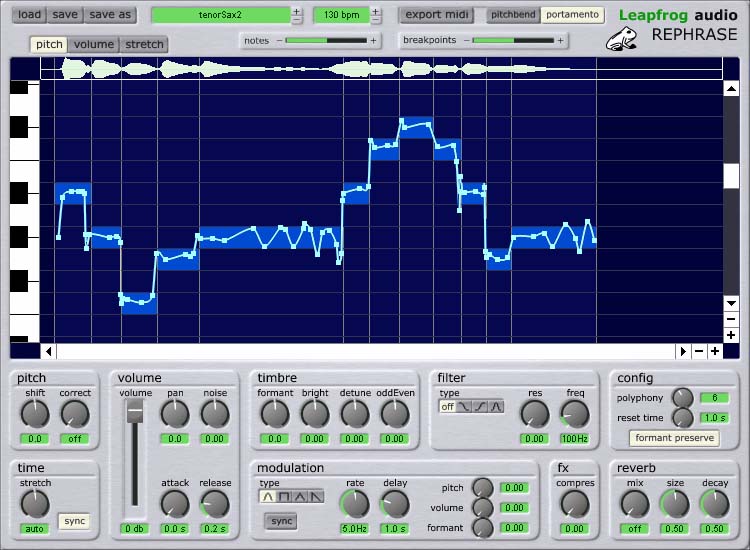Click the volume fader handle
Viewport: 750px width, 550px height.
pos(135,411)
